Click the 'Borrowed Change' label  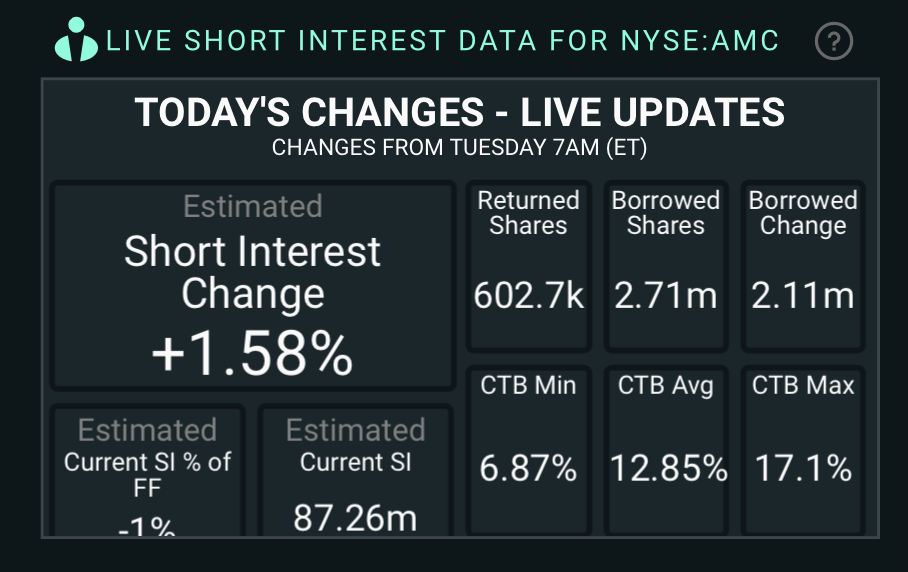coord(803,212)
